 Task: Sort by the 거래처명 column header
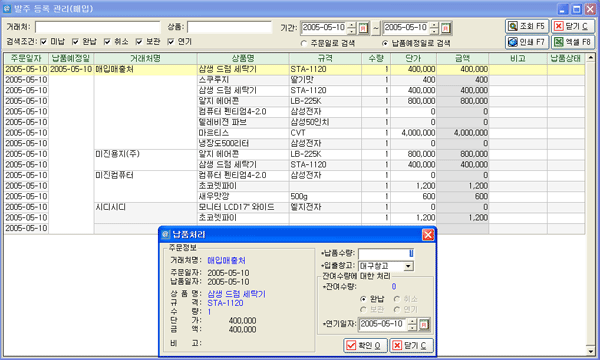coord(145,59)
